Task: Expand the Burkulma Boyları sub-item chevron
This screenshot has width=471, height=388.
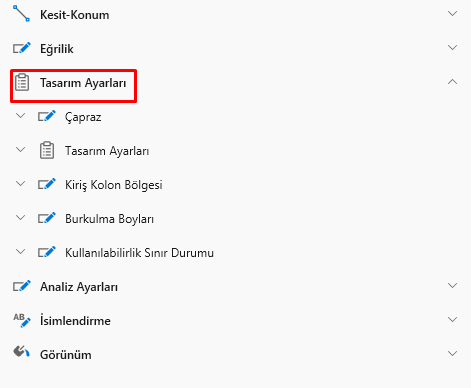Action: 21,218
